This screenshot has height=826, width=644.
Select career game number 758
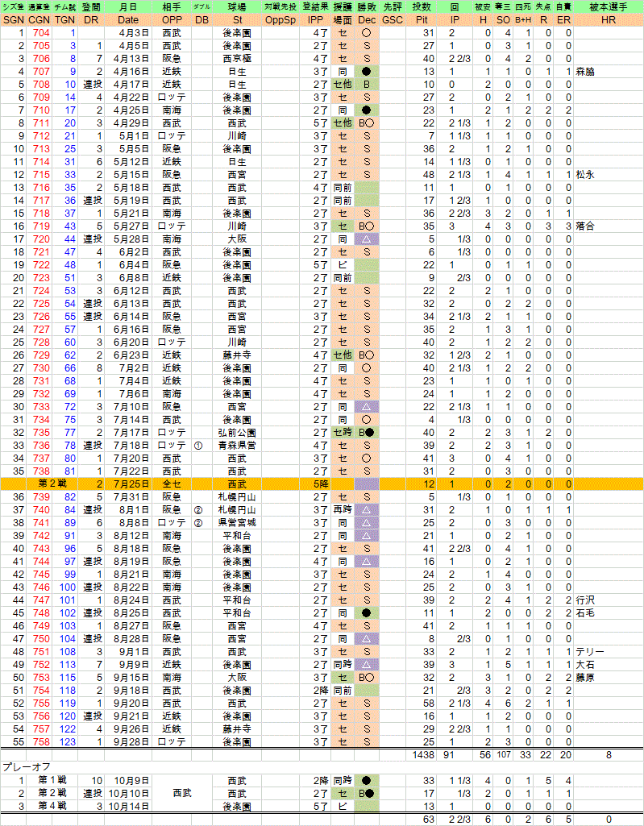41,741
